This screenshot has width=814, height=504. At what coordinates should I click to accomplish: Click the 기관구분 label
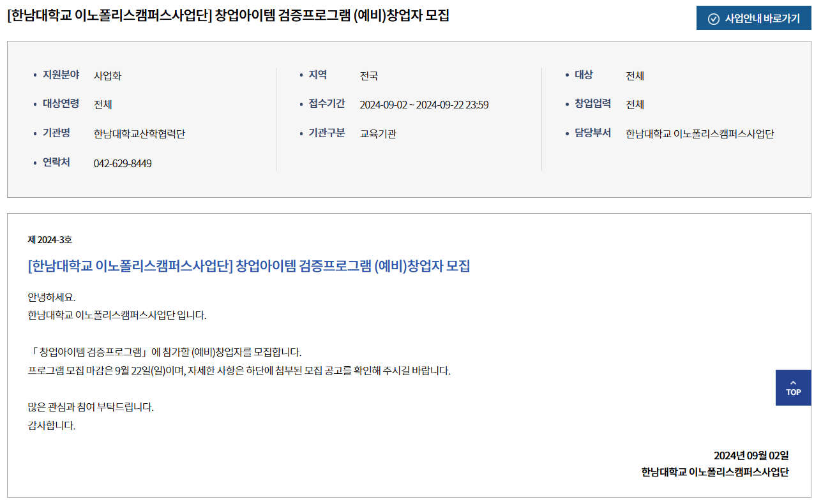point(327,133)
